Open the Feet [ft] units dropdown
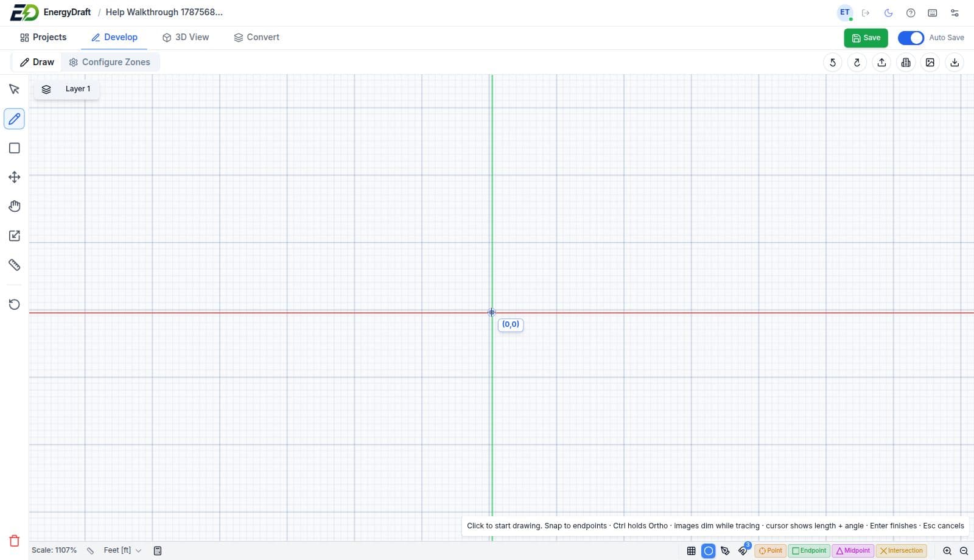The image size is (974, 560). click(x=122, y=550)
